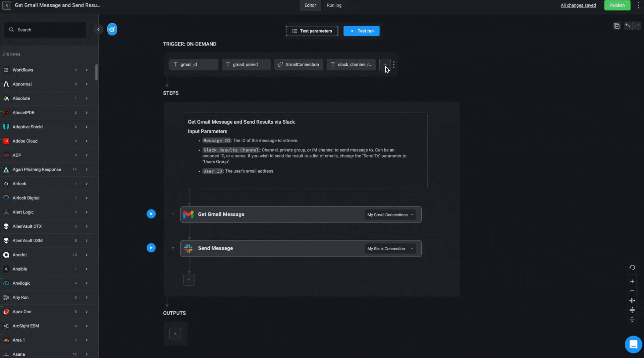Go back with the top-left arrow
Screen dimensions: 644x358
pyautogui.click(x=7, y=5)
